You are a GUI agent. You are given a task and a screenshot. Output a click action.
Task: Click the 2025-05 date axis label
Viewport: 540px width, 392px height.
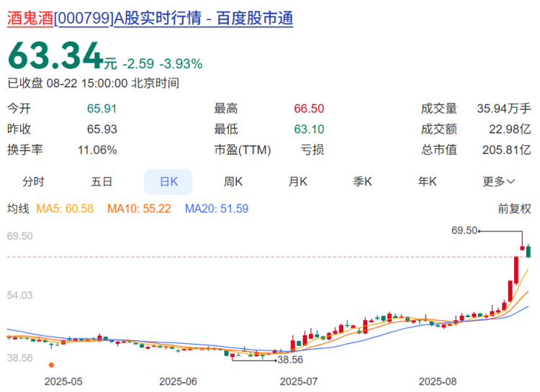[63, 381]
